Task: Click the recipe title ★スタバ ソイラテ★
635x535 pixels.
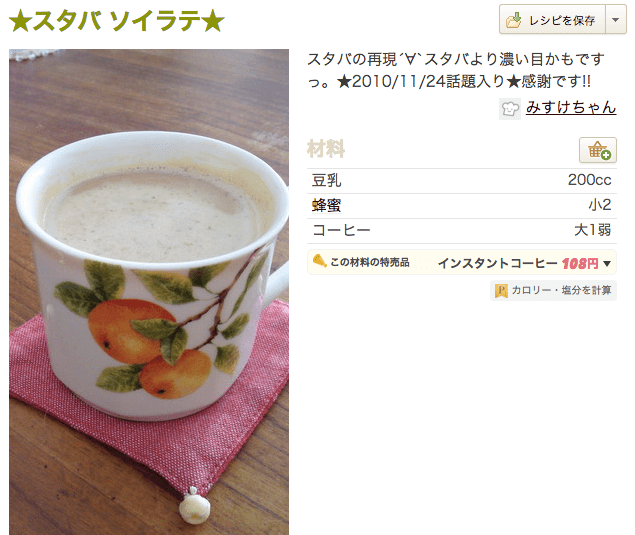Action: pos(117,21)
